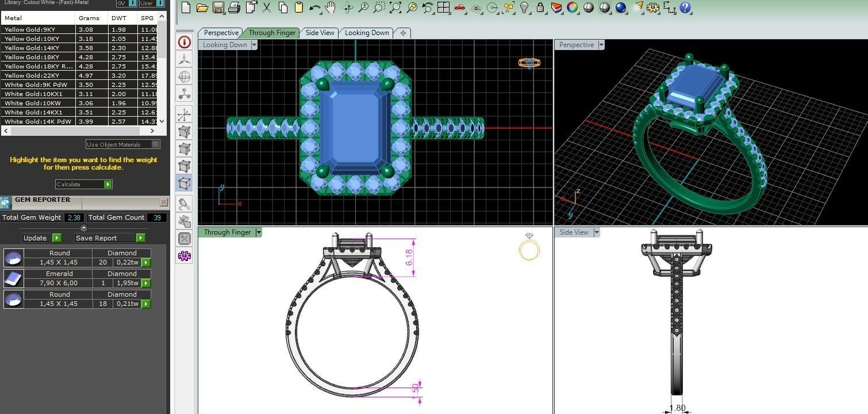The image size is (868, 414).
Task: Click the gumball axes icon in the sidebar
Action: point(184,114)
